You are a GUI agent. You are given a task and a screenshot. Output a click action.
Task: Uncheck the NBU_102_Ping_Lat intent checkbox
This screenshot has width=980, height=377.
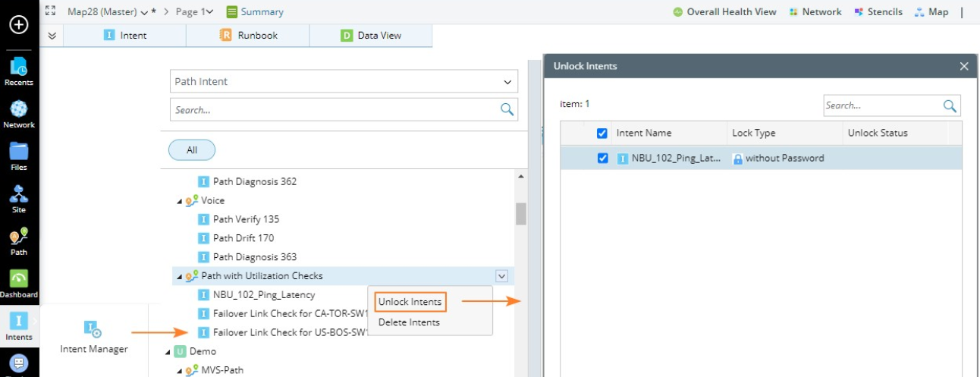602,159
